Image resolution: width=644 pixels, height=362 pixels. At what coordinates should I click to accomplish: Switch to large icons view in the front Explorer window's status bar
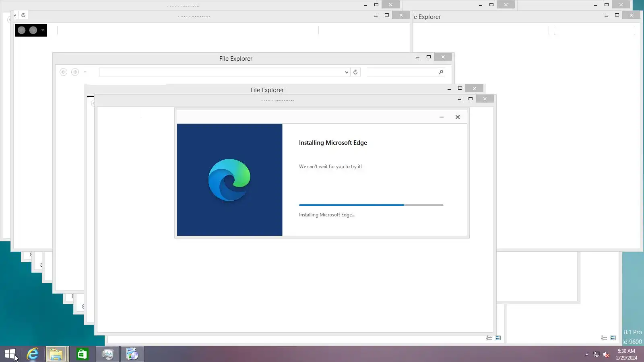498,338
